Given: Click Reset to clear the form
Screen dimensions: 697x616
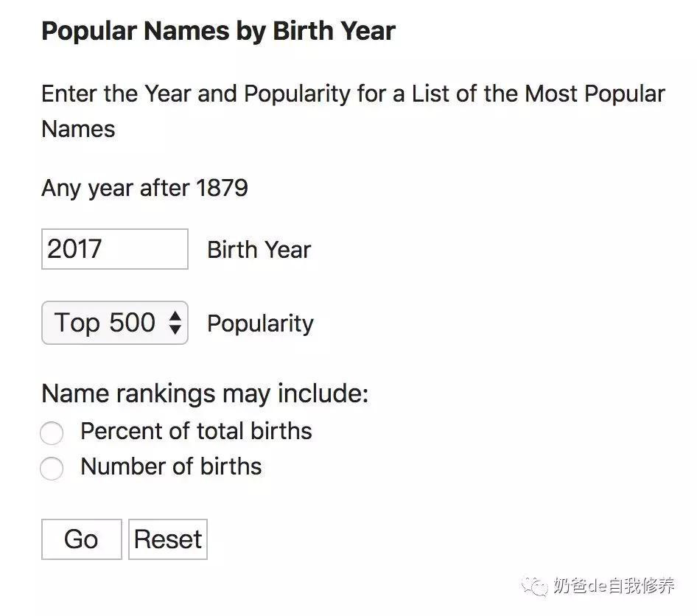Looking at the screenshot, I should (x=167, y=539).
